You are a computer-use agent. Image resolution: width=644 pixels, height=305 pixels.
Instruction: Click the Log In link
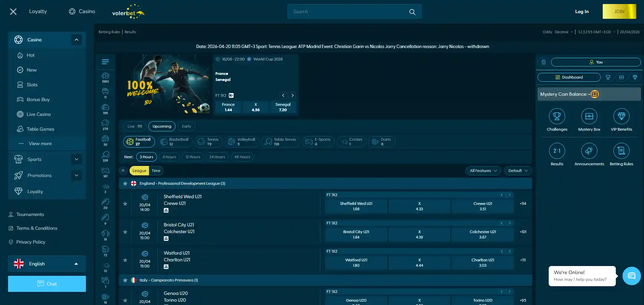pos(582,11)
